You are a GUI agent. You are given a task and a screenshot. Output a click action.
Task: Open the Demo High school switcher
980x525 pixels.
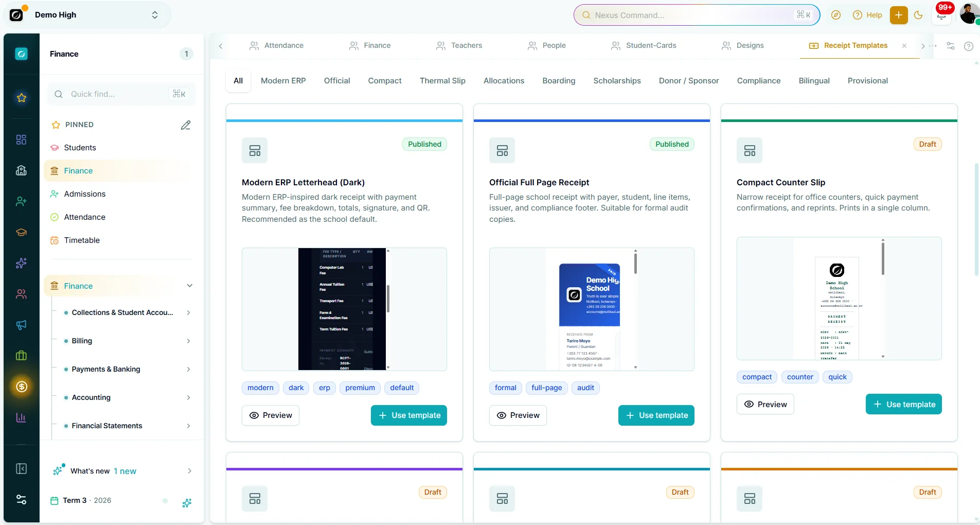click(87, 15)
